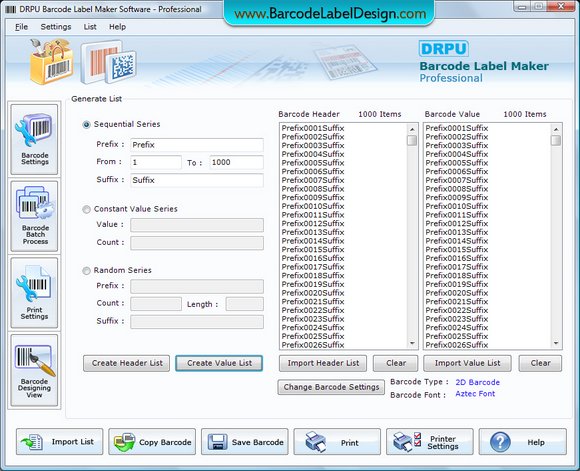Open Printer Settings at bottom
The width and height of the screenshot is (580, 471).
click(429, 442)
